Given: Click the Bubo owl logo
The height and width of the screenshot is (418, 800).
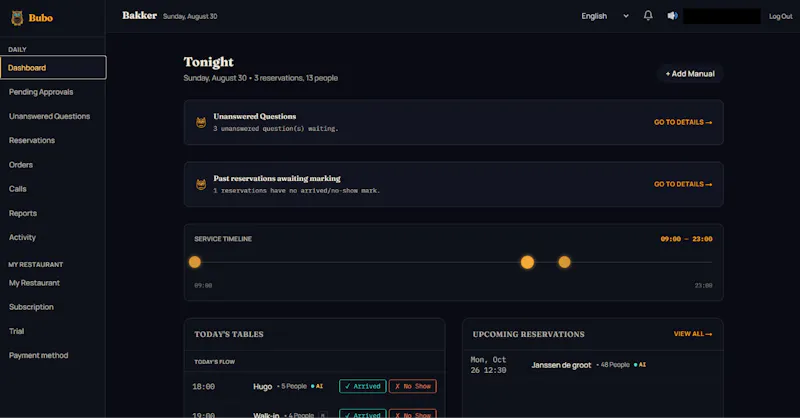Looking at the screenshot, I should coord(17,18).
